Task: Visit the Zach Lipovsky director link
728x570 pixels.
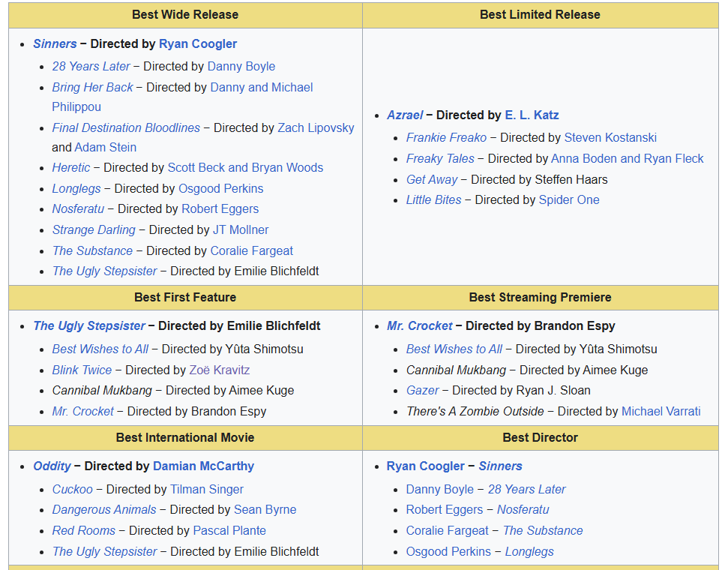Action: (x=316, y=127)
